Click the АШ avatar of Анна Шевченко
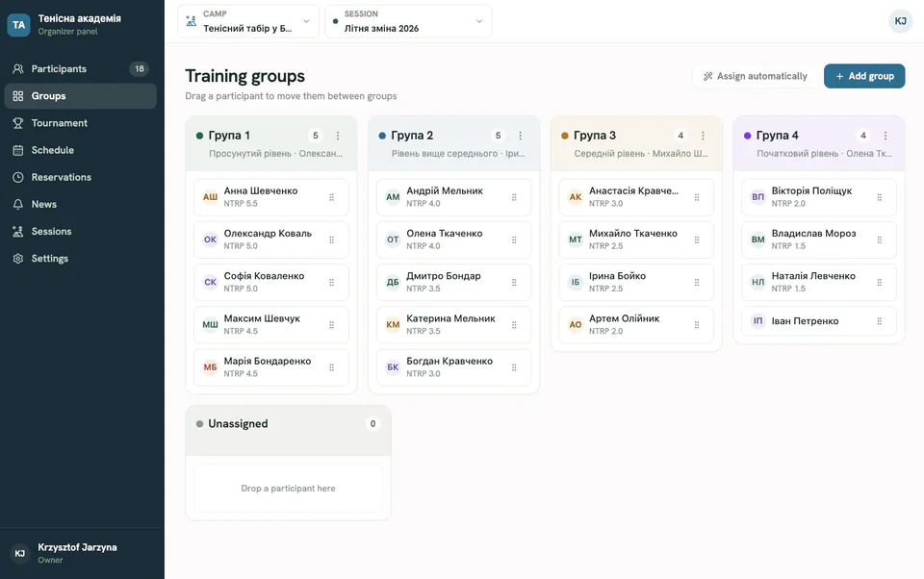The image size is (924, 579). 211,197
